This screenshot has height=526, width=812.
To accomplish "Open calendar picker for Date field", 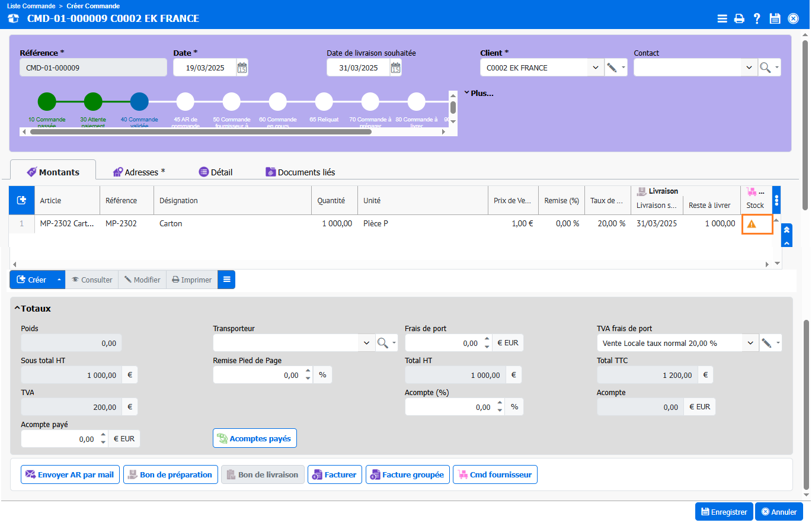I will (242, 68).
